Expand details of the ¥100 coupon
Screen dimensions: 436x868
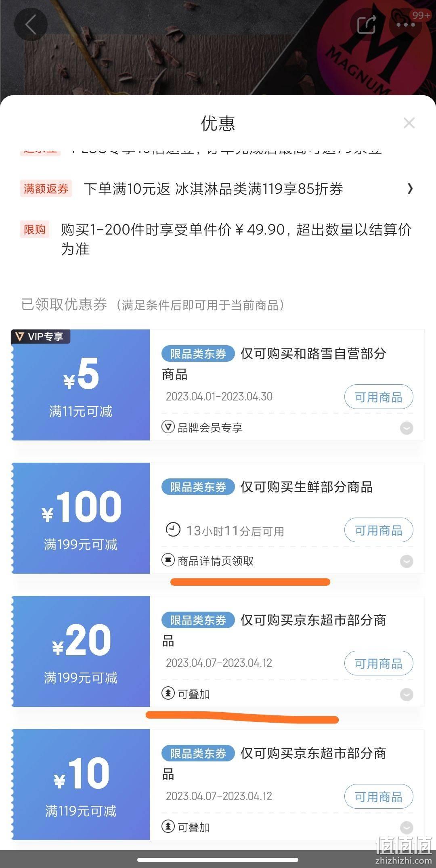(x=407, y=561)
